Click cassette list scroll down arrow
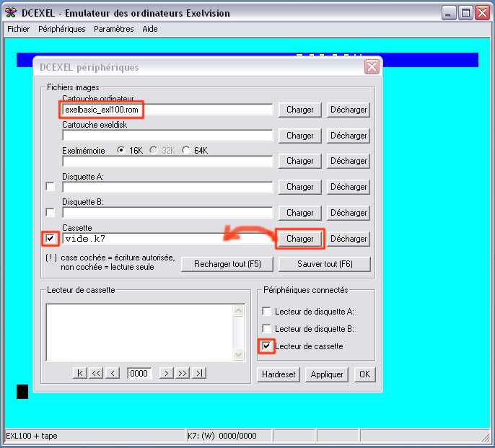The image size is (495, 448). pyautogui.click(x=239, y=354)
